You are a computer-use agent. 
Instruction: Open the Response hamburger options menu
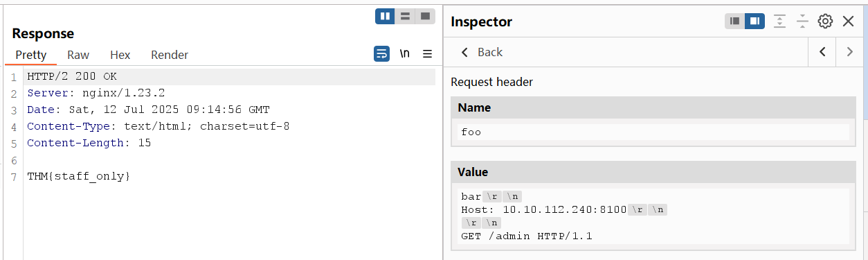[428, 54]
